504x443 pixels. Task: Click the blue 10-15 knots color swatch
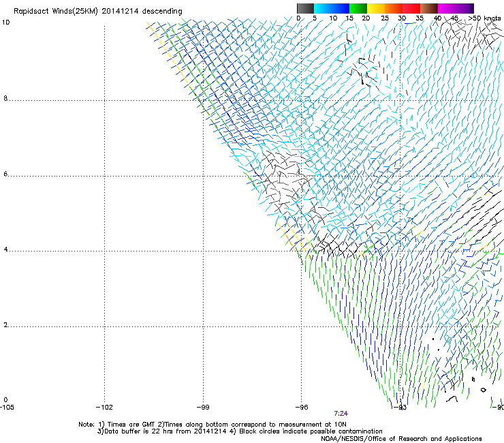click(341, 8)
